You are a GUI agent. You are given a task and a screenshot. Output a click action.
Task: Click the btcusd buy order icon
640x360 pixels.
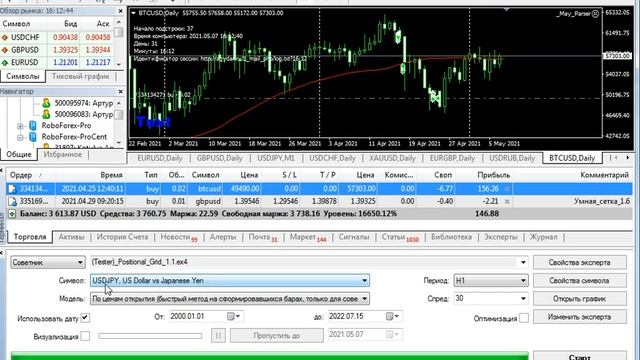pyautogui.click(x=12, y=189)
